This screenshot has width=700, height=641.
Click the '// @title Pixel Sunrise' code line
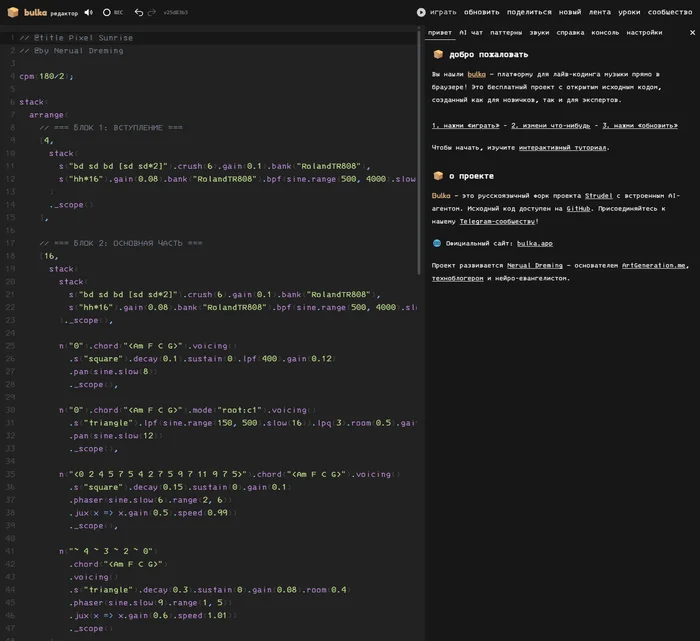pyautogui.click(x=76, y=38)
